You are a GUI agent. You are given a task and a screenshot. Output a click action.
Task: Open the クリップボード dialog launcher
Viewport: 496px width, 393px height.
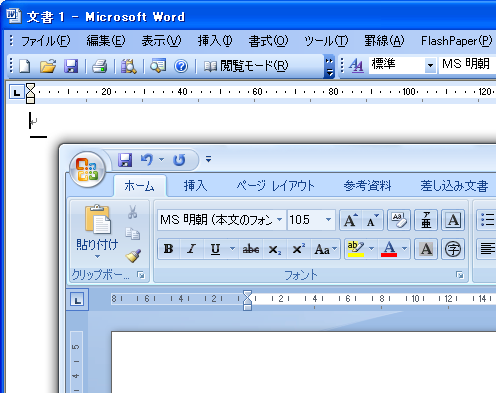pos(141,275)
